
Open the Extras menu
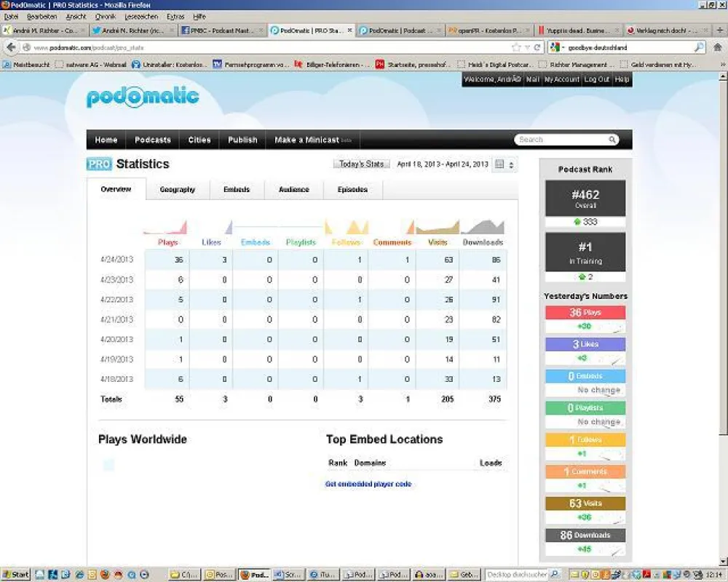pos(175,17)
